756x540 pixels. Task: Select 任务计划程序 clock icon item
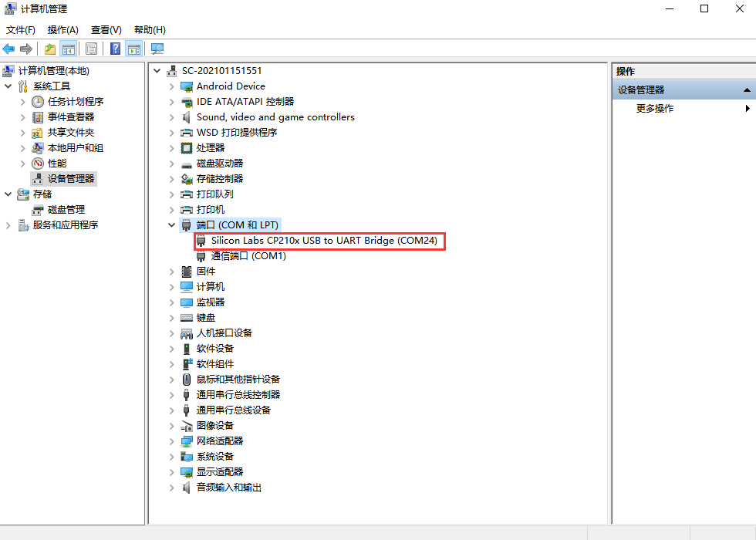click(x=38, y=102)
